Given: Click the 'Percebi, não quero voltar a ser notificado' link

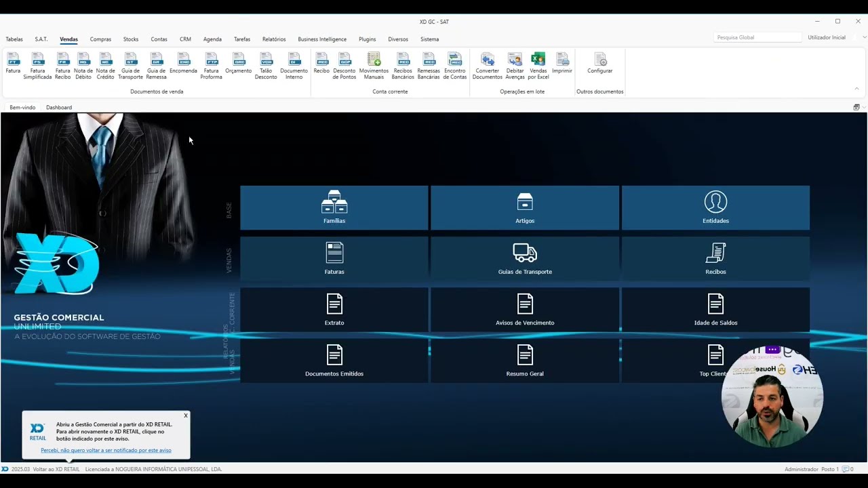Looking at the screenshot, I should [106, 450].
